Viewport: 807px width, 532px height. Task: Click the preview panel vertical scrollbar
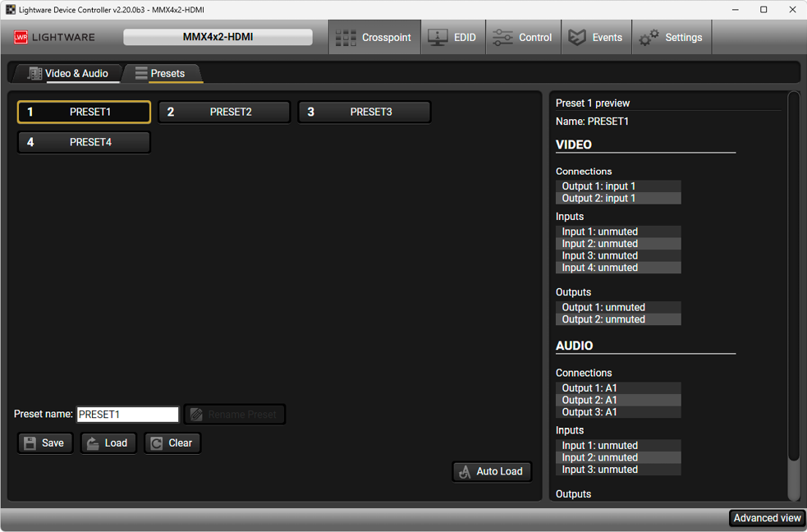pyautogui.click(x=793, y=279)
